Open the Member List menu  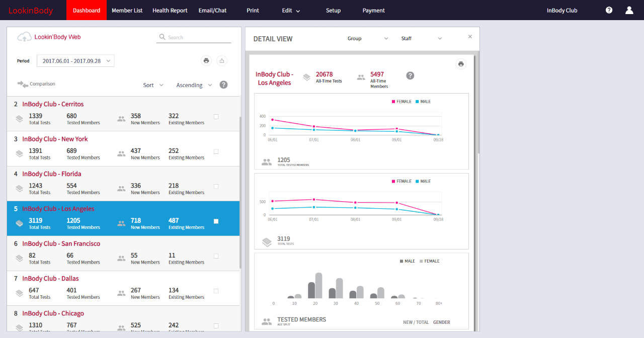[127, 10]
